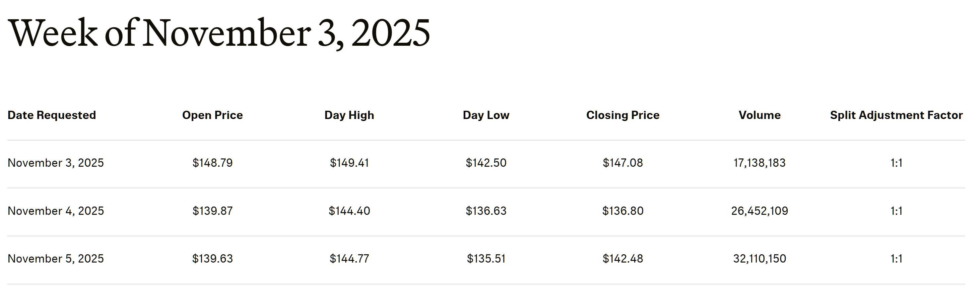Click the 26,452,109 volume value
Viewport: 980px width, 301px height.
(759, 211)
